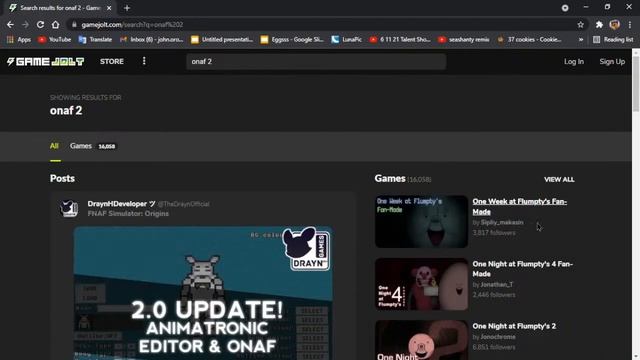This screenshot has height=360, width=640.
Task: Open DraynHDeveloper's profile avatar
Action: pos(69,209)
